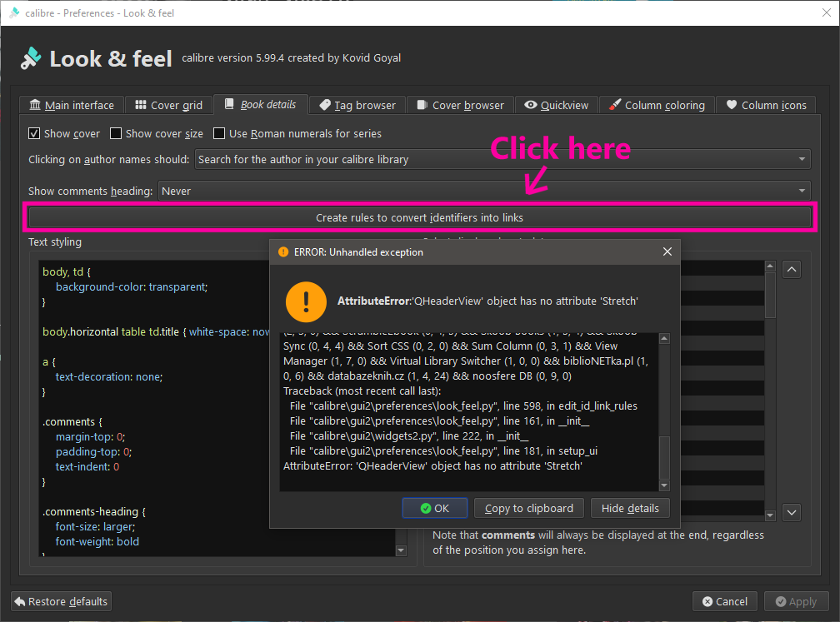This screenshot has width=840, height=622.
Task: Click the move-up arrow button beside the list
Action: (792, 269)
